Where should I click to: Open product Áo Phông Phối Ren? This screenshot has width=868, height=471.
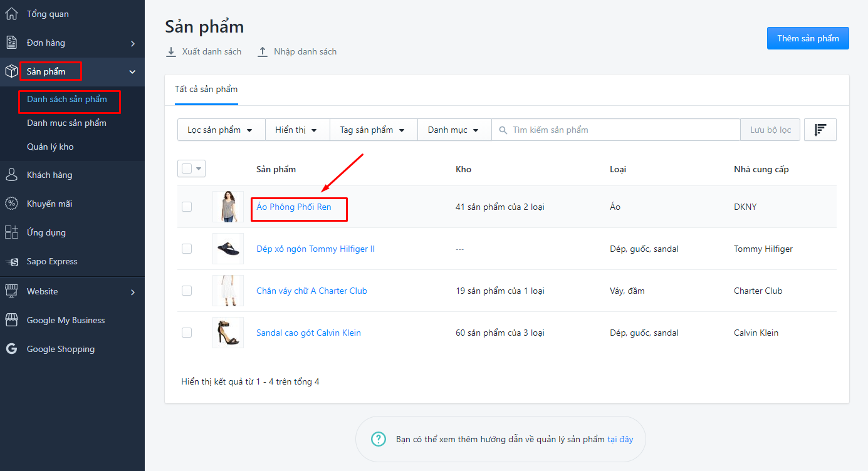coord(293,207)
